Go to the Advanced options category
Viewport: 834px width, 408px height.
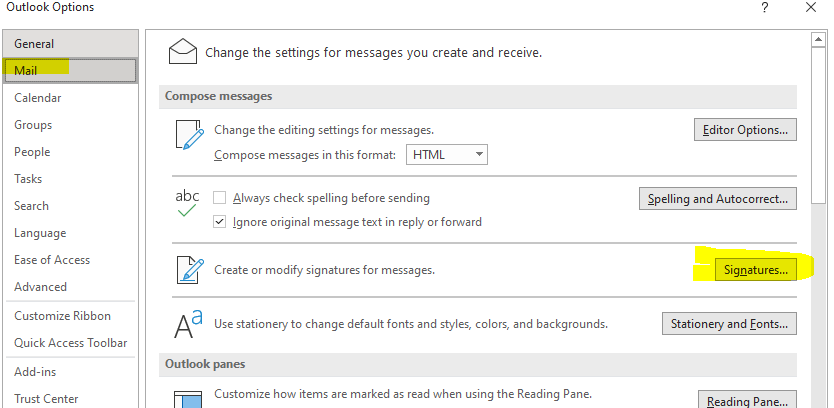[x=70, y=287]
